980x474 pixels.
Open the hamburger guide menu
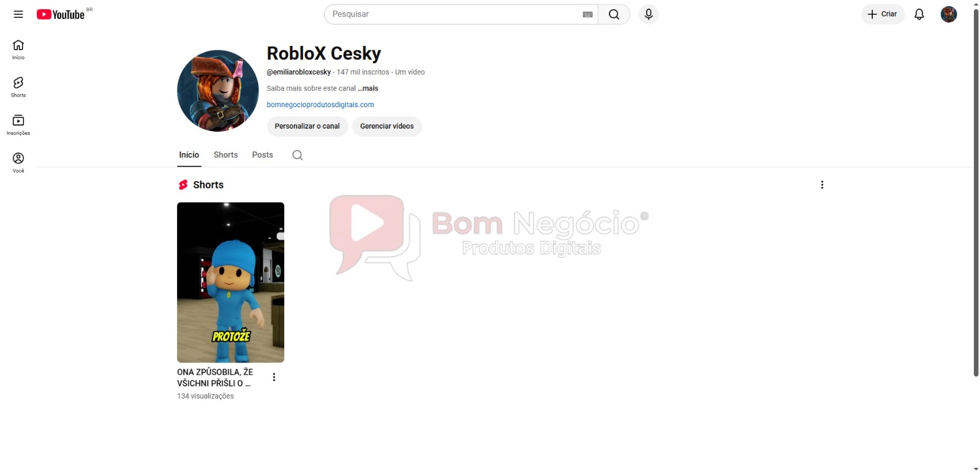(18, 14)
